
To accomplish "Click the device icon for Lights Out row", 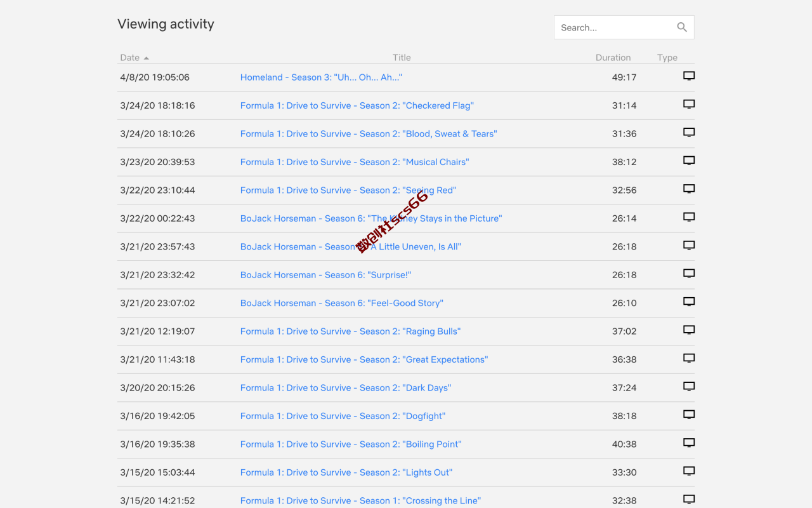I will point(689,471).
